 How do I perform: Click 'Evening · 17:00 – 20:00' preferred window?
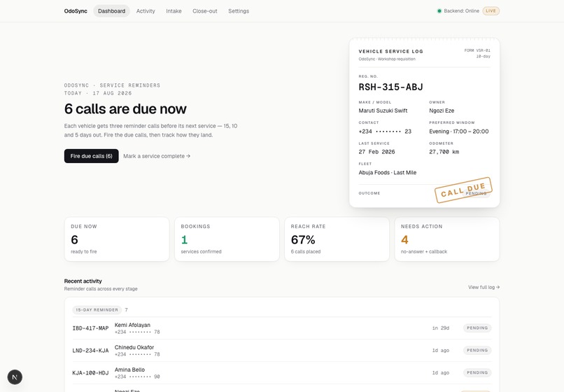[x=459, y=132]
